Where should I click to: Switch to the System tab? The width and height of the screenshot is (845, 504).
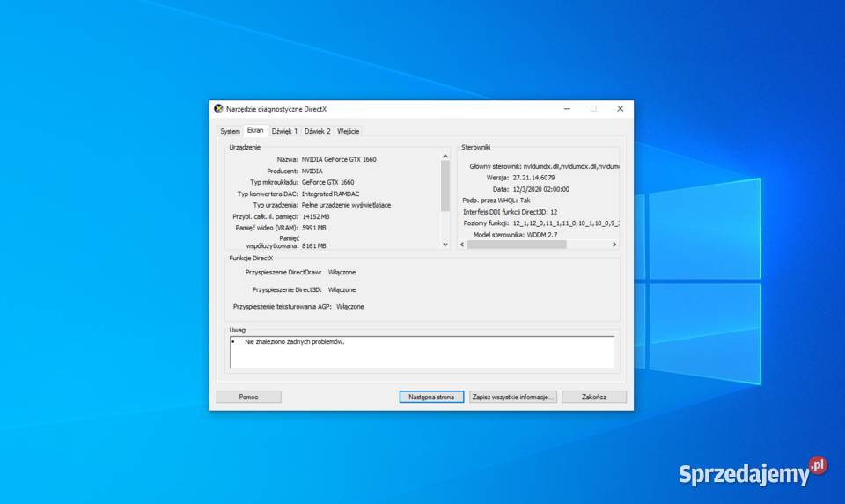point(230,131)
